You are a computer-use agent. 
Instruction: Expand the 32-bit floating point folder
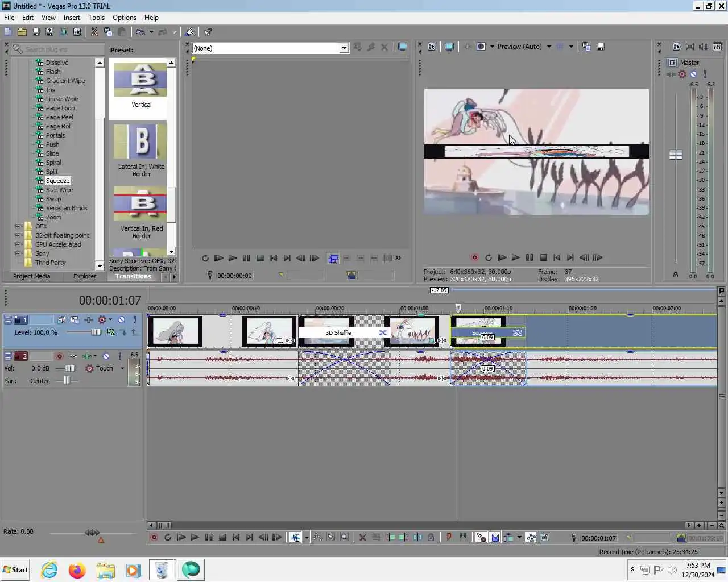[x=18, y=235]
